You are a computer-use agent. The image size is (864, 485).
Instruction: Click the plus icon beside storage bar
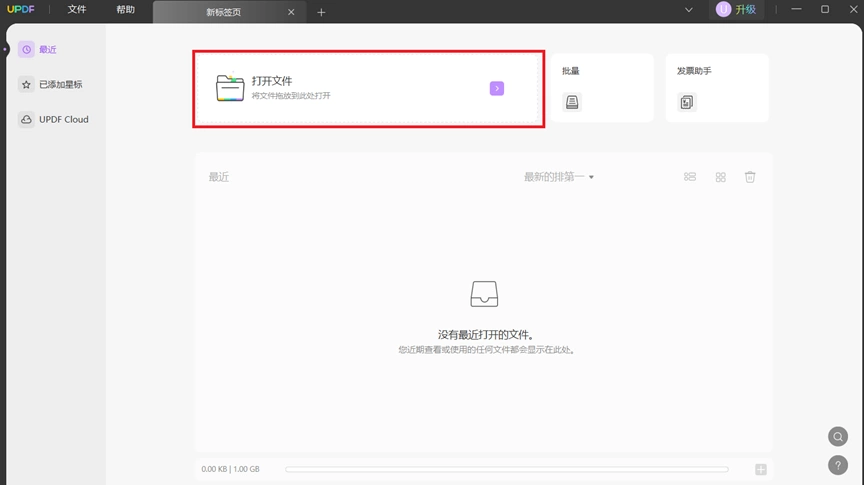(x=761, y=469)
